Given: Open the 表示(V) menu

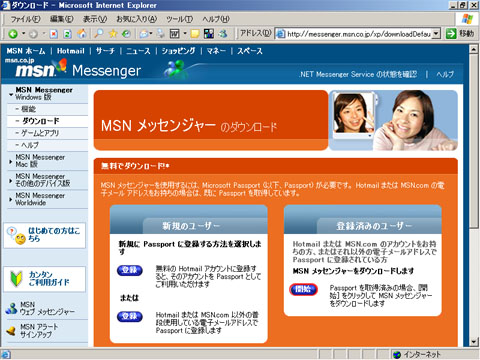Looking at the screenshot, I should pyautogui.click(x=95, y=19).
